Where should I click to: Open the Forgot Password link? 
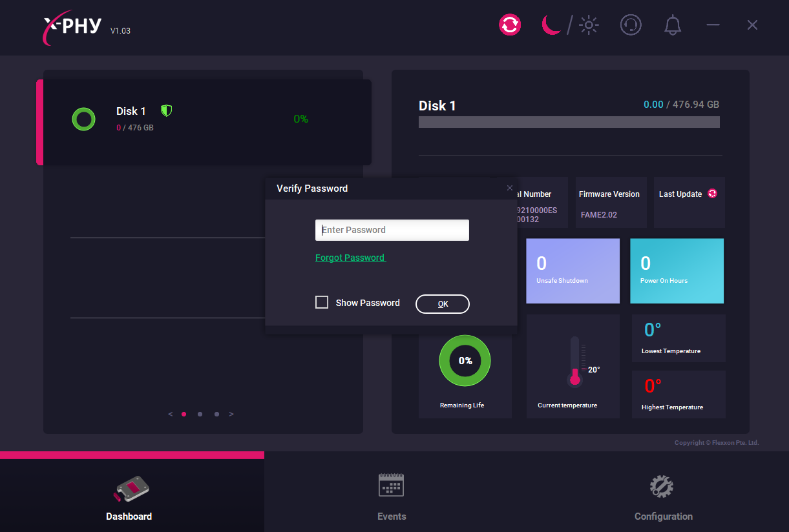[x=350, y=258]
